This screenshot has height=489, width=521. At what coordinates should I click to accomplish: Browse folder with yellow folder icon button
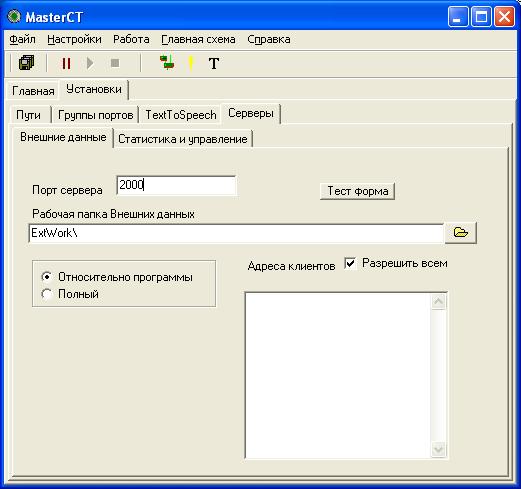tap(461, 233)
